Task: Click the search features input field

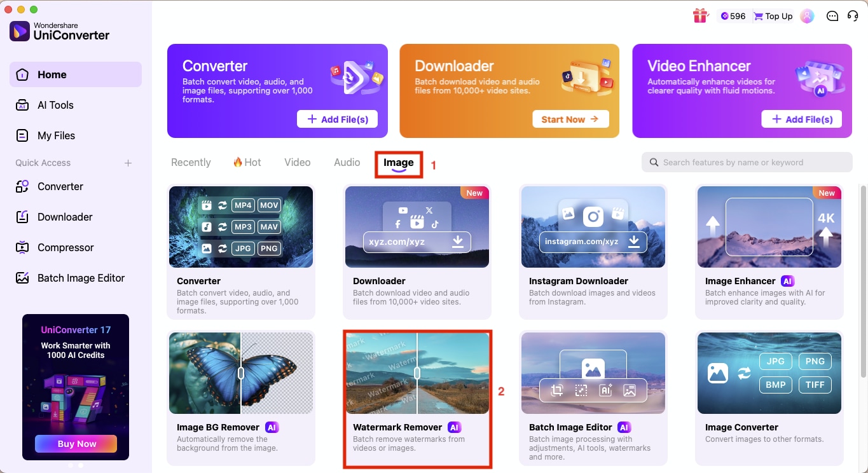Action: (x=747, y=162)
